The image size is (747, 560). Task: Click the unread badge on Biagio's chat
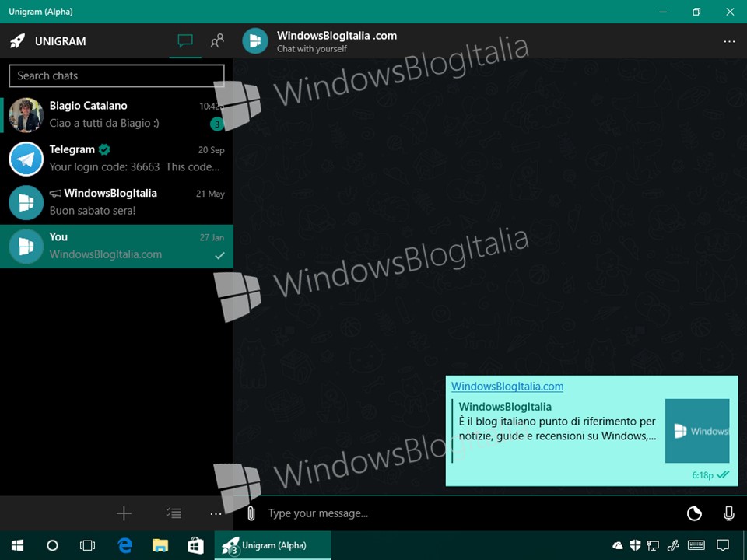coord(217,124)
